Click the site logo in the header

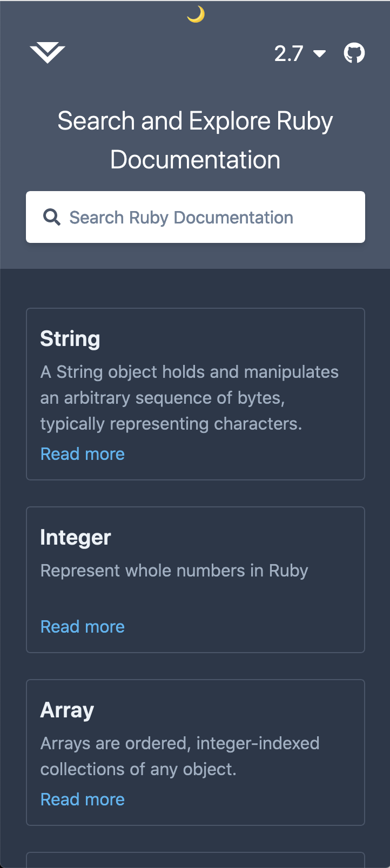[x=48, y=53]
